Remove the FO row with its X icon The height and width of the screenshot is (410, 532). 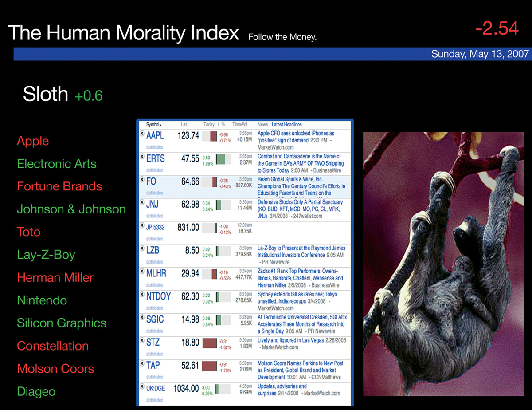pos(142,179)
